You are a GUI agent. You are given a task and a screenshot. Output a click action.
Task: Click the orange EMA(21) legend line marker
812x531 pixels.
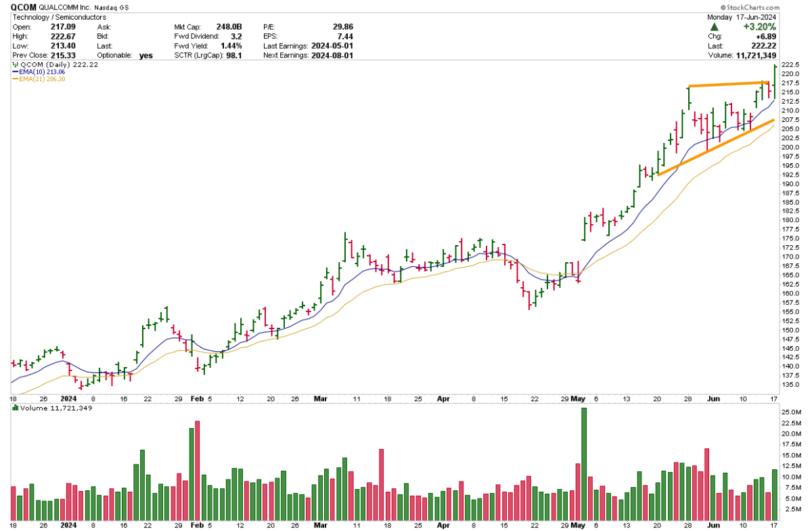tap(16, 79)
